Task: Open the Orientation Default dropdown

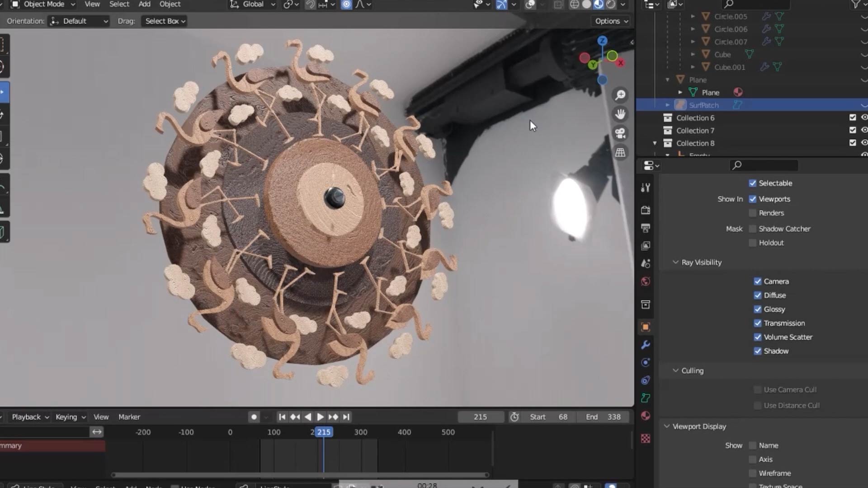Action: 79,21
